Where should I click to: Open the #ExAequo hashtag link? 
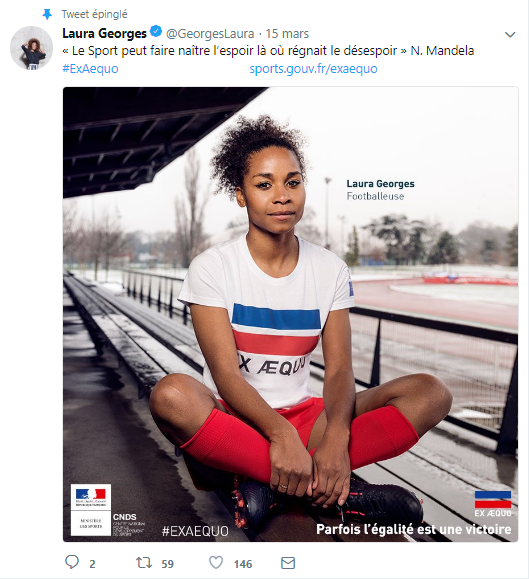pos(90,69)
